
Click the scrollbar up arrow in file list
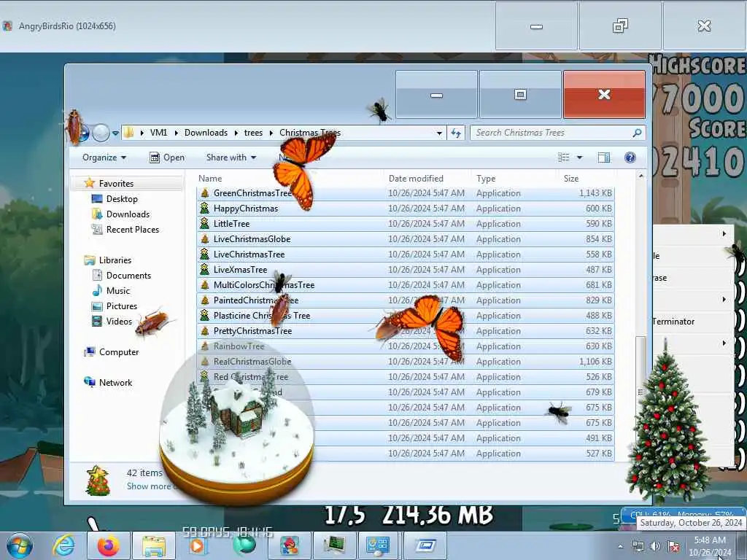[x=640, y=176]
